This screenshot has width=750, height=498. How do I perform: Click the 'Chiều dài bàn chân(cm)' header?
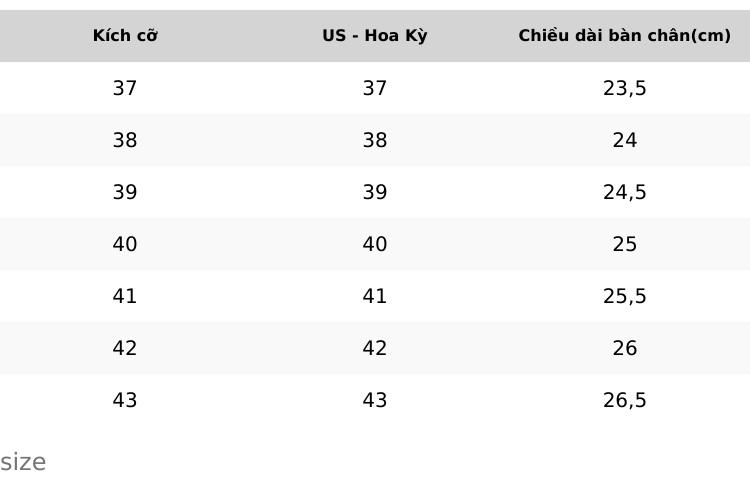(x=624, y=35)
